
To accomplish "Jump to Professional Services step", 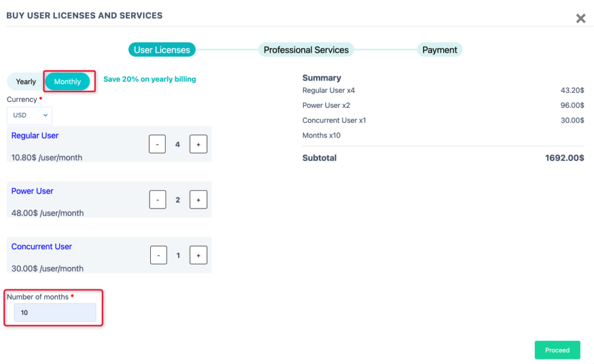I will tap(306, 50).
